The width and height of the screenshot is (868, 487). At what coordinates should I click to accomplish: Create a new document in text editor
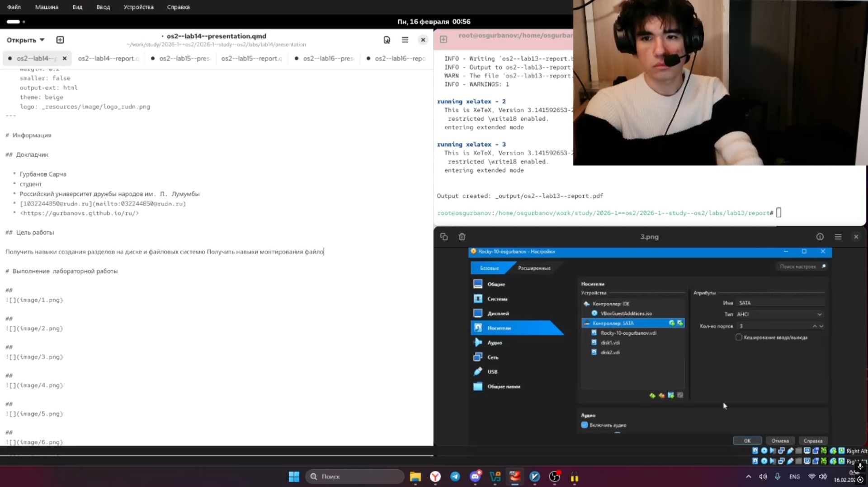[60, 40]
